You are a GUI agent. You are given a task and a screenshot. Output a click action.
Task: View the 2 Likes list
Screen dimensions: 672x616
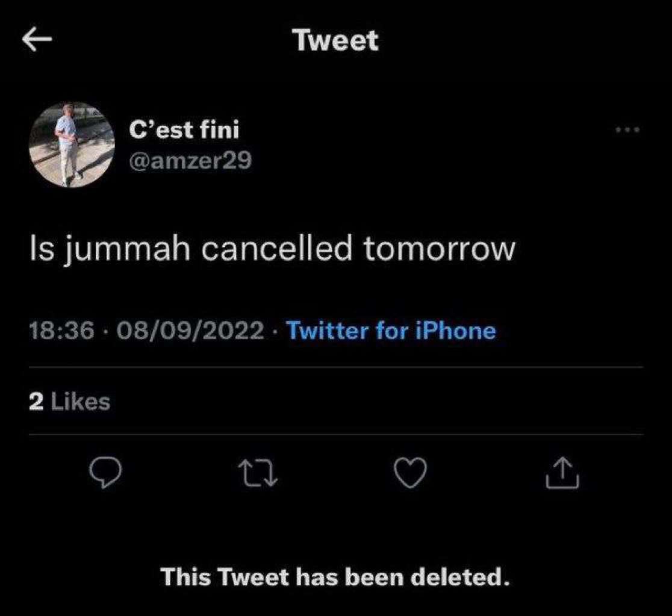point(70,402)
